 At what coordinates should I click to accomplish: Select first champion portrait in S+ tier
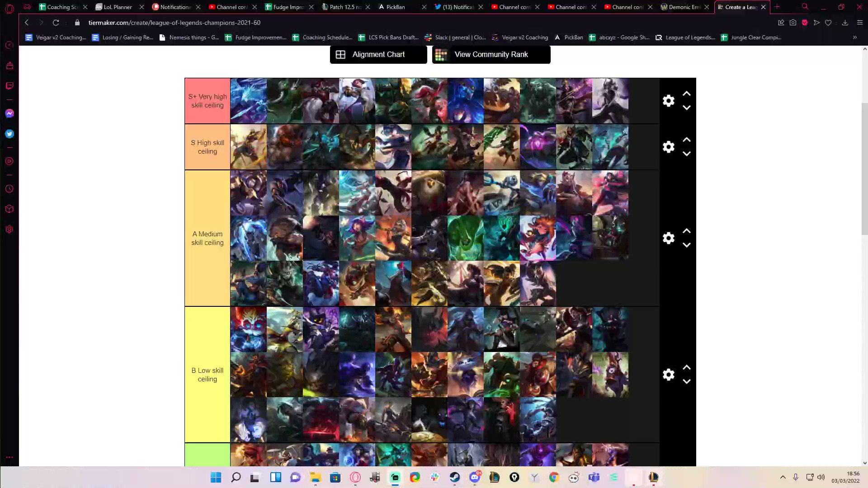[249, 101]
